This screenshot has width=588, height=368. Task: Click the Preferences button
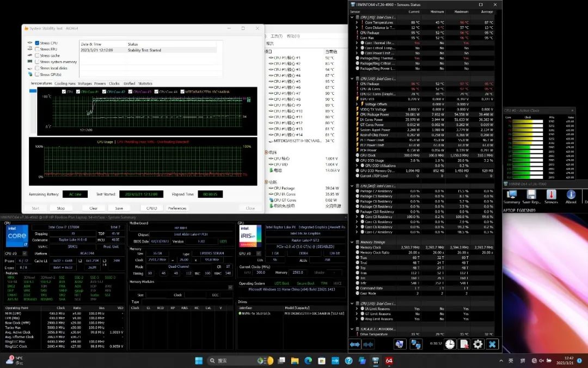[177, 208]
